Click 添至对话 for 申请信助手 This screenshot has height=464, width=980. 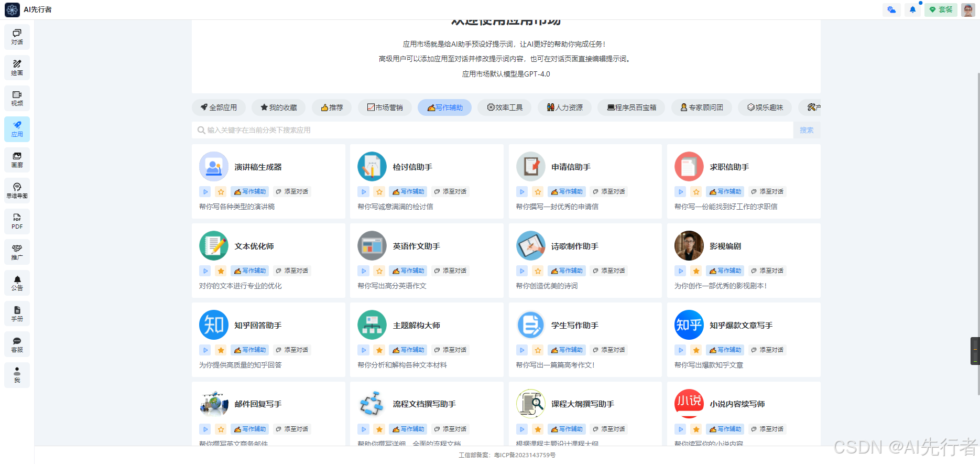pos(609,192)
